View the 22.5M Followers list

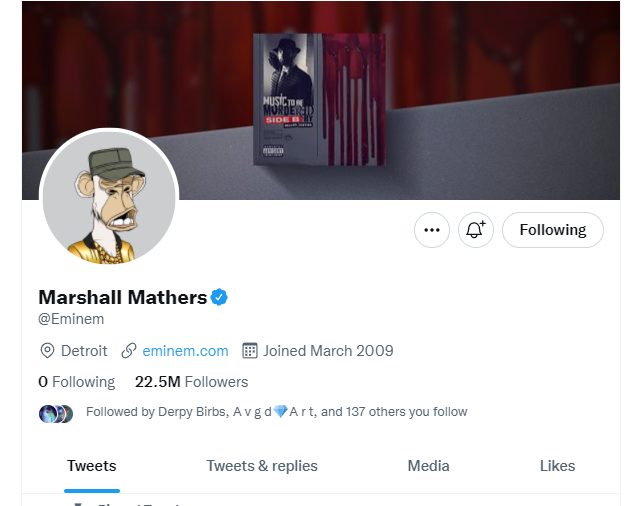point(191,382)
